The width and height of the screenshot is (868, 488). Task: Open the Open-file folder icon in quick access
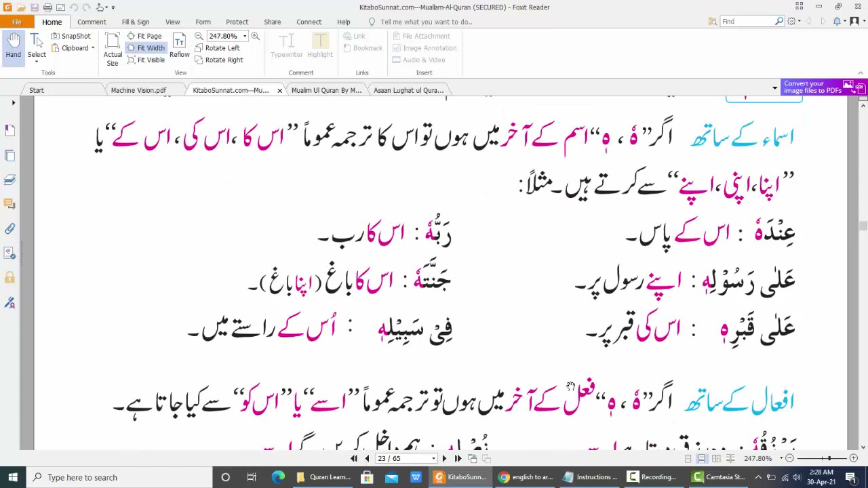click(x=21, y=7)
